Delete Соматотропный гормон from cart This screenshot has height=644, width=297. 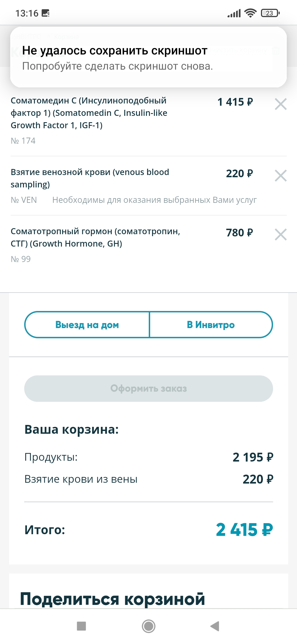pos(280,234)
